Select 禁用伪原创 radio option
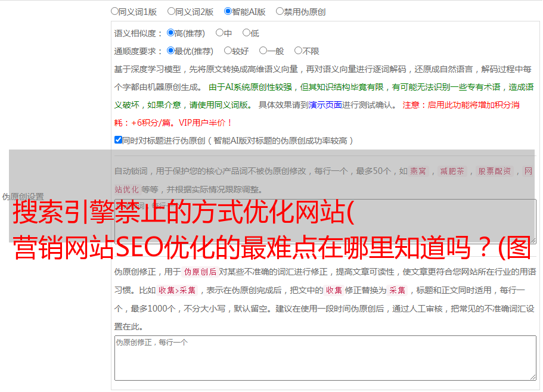 [280, 11]
